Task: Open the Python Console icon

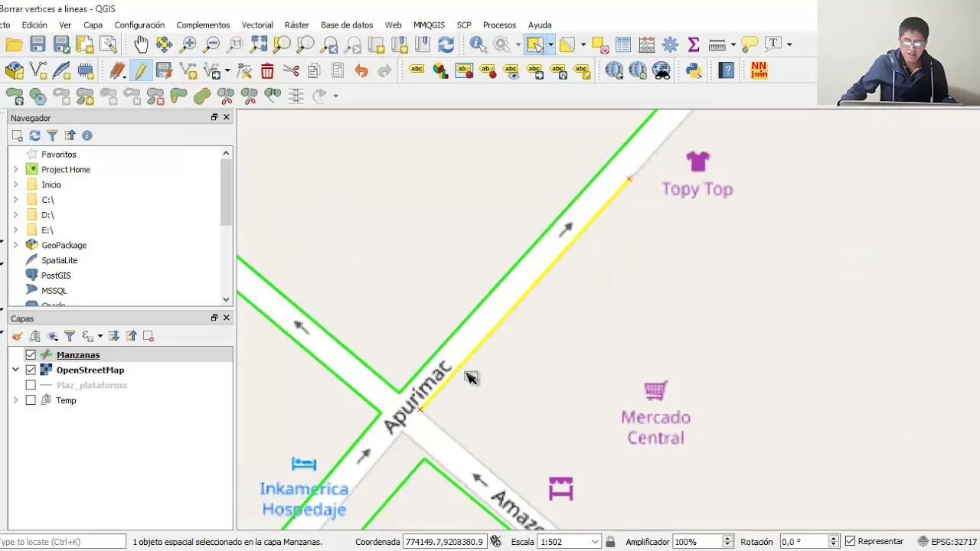Action: (694, 70)
